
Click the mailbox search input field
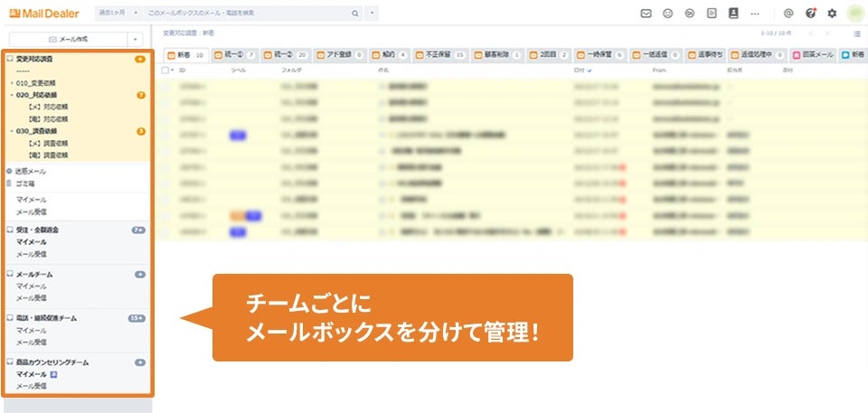[244, 14]
